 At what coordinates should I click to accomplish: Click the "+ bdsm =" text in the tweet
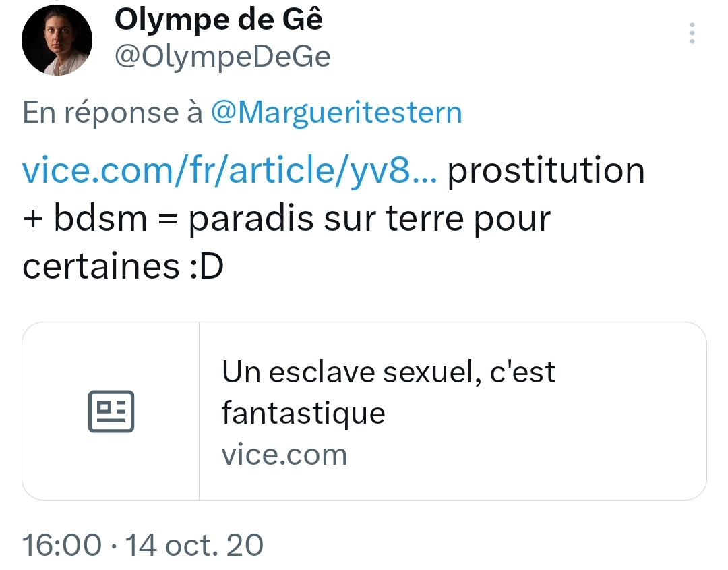tap(100, 219)
